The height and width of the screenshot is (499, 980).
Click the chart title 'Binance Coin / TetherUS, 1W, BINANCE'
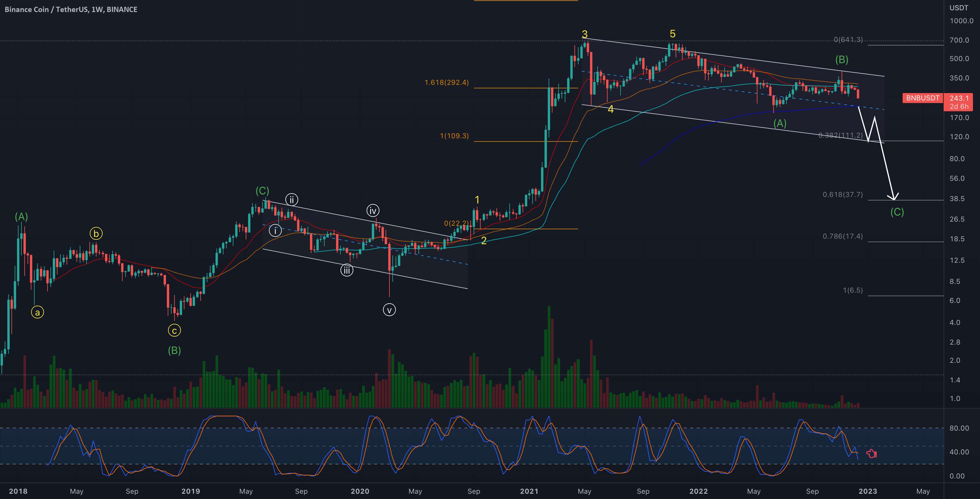pyautogui.click(x=71, y=9)
